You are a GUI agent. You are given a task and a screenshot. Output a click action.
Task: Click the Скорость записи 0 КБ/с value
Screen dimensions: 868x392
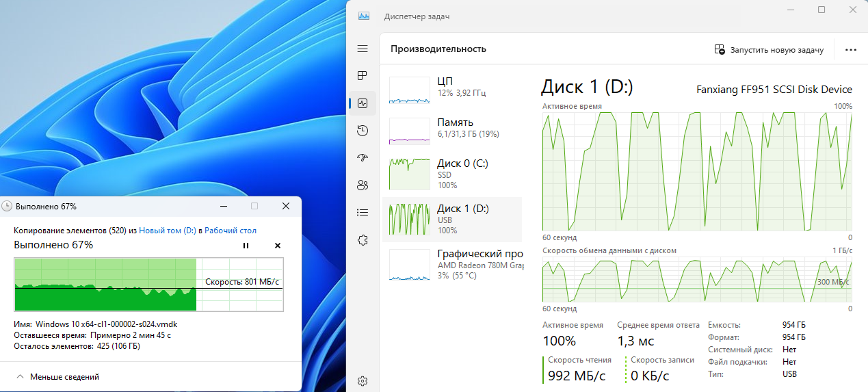coord(650,376)
